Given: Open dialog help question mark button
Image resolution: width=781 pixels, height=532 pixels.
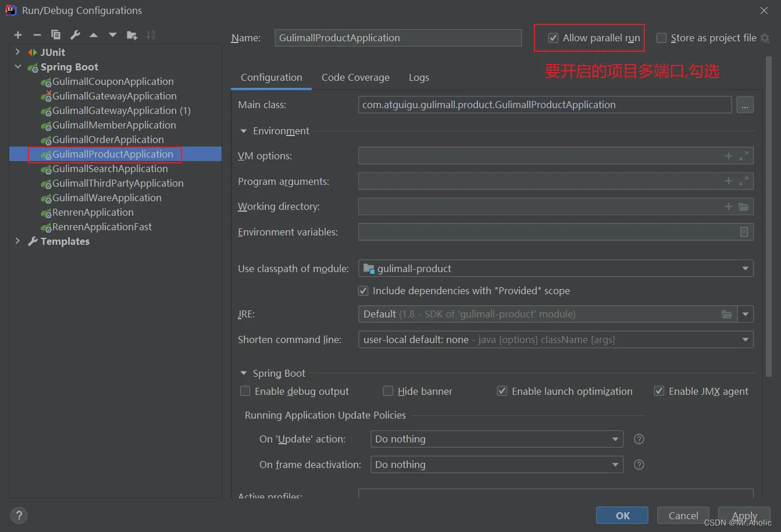Looking at the screenshot, I should click(x=19, y=515).
